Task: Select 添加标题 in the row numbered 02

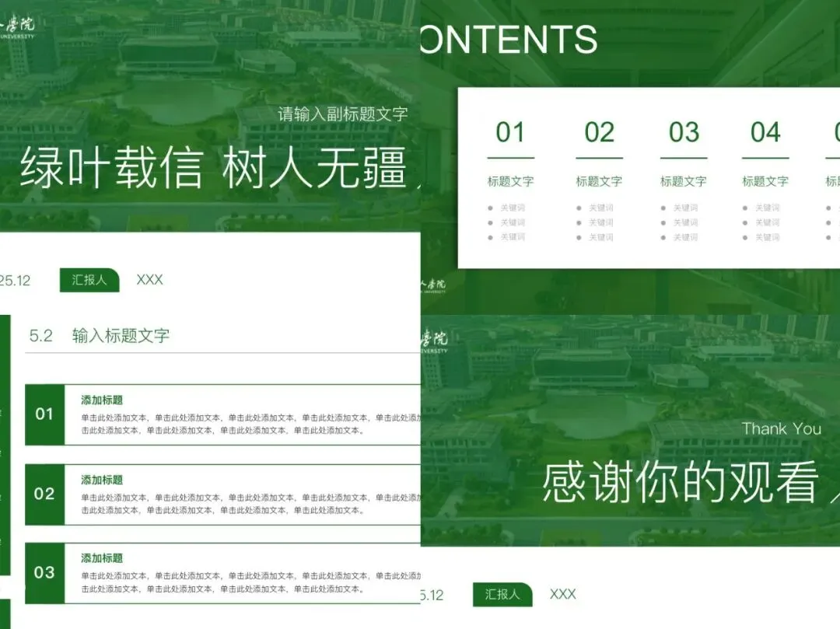Action: [102, 480]
